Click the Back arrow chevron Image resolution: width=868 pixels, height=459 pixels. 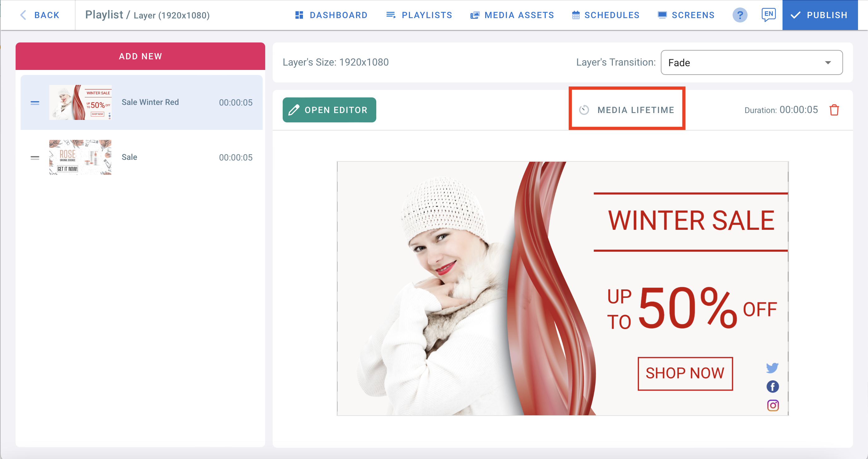[x=23, y=15]
